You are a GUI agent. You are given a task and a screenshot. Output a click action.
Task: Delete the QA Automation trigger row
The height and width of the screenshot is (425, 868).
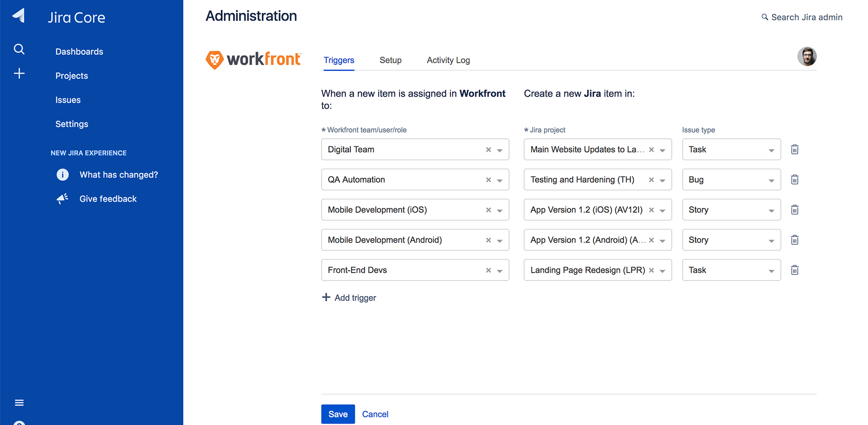pos(794,179)
